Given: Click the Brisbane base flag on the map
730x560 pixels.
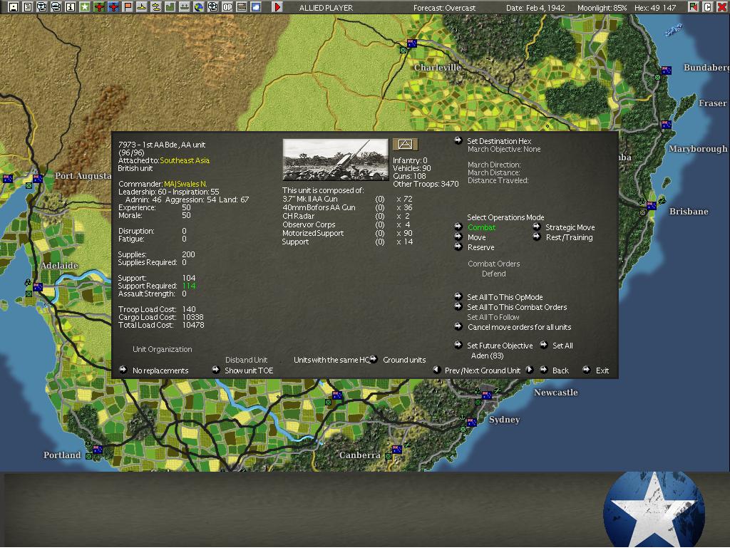Looking at the screenshot, I should [x=652, y=206].
